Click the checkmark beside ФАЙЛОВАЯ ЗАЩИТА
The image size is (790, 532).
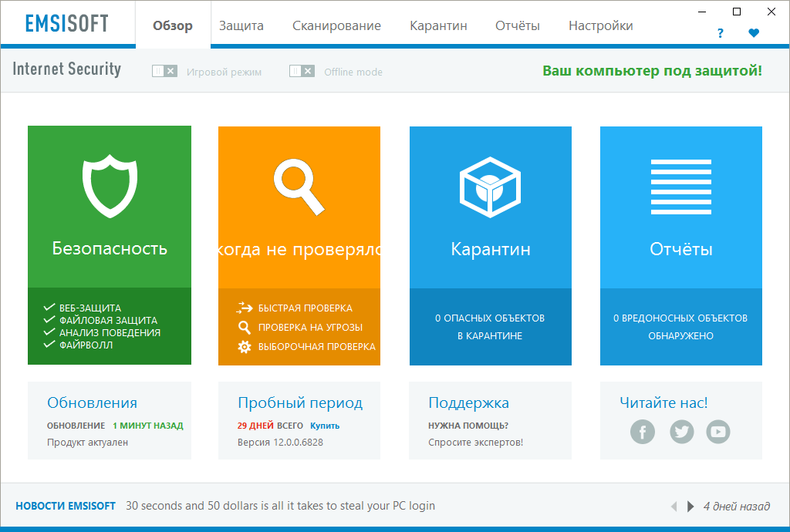point(49,320)
